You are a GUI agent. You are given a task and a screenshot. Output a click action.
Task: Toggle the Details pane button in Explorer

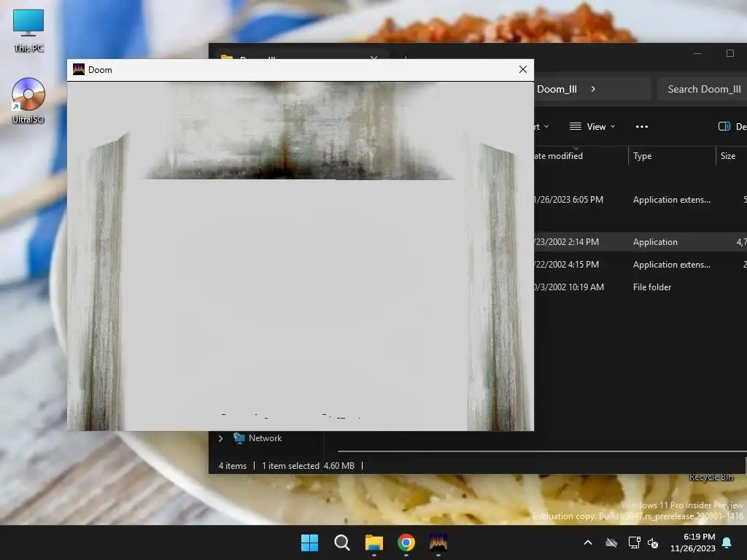coord(732,127)
